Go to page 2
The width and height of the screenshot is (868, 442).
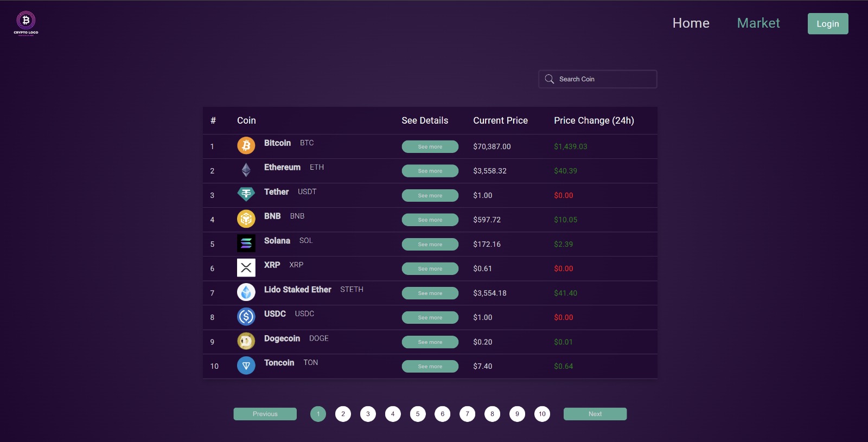pyautogui.click(x=343, y=414)
